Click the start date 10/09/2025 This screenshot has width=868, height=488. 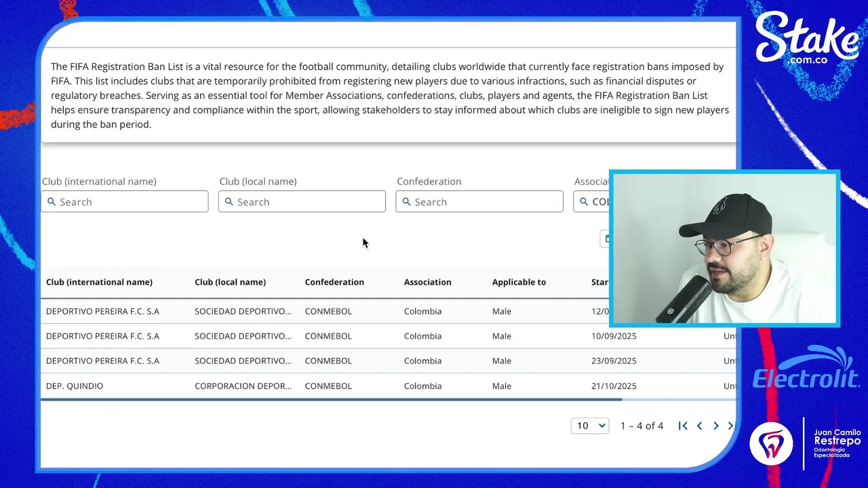pos(614,335)
